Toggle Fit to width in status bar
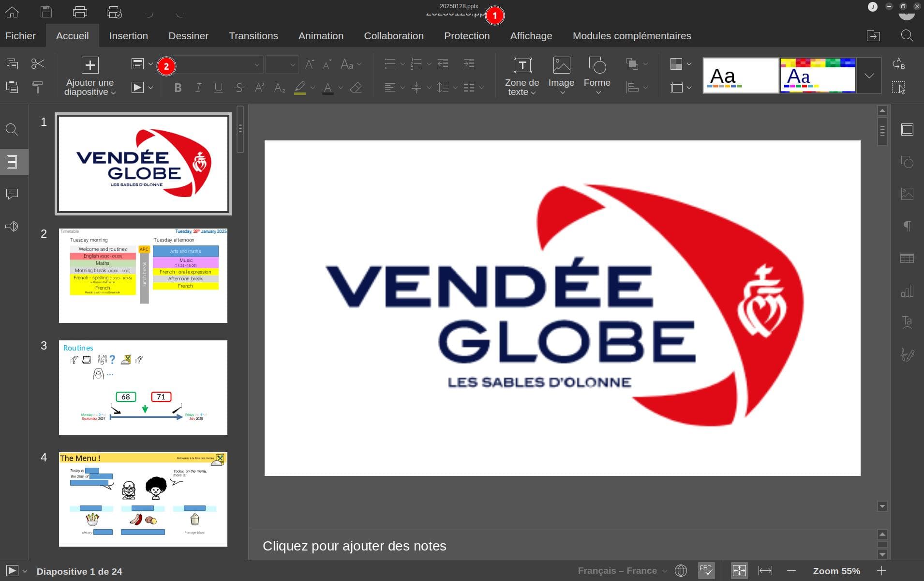The width and height of the screenshot is (924, 581). pyautogui.click(x=765, y=570)
